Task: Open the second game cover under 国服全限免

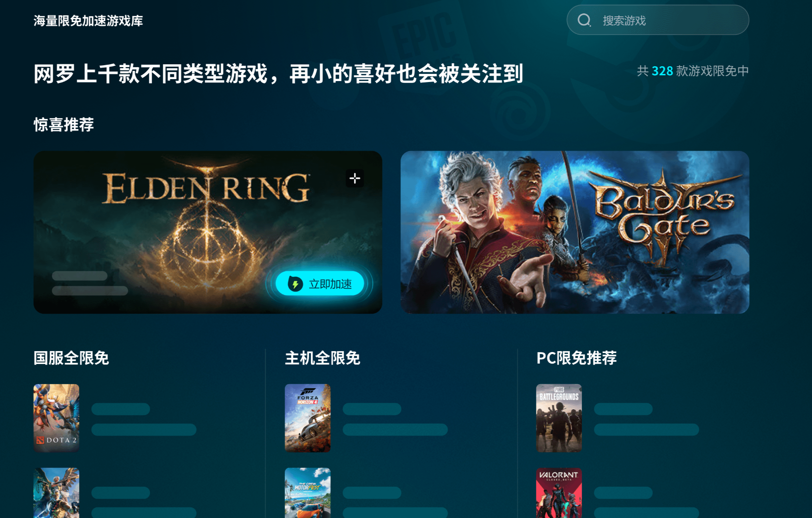Action: coord(57,493)
